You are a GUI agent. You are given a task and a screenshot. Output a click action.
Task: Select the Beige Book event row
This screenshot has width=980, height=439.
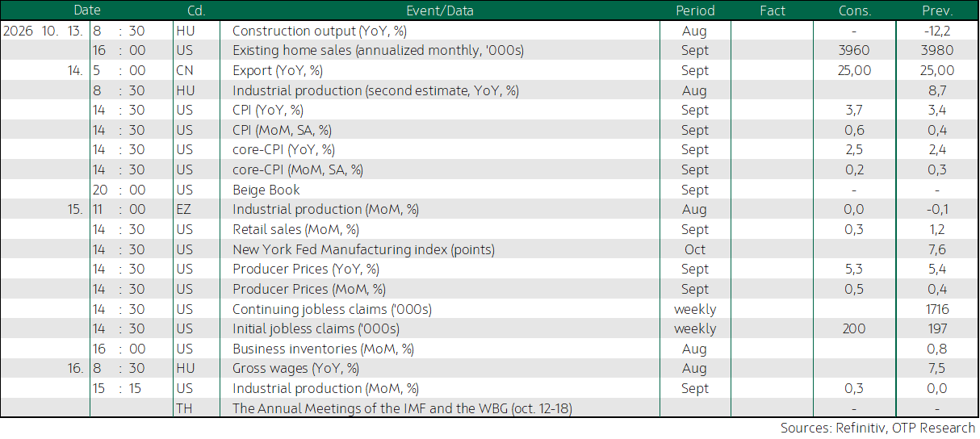coord(489,190)
